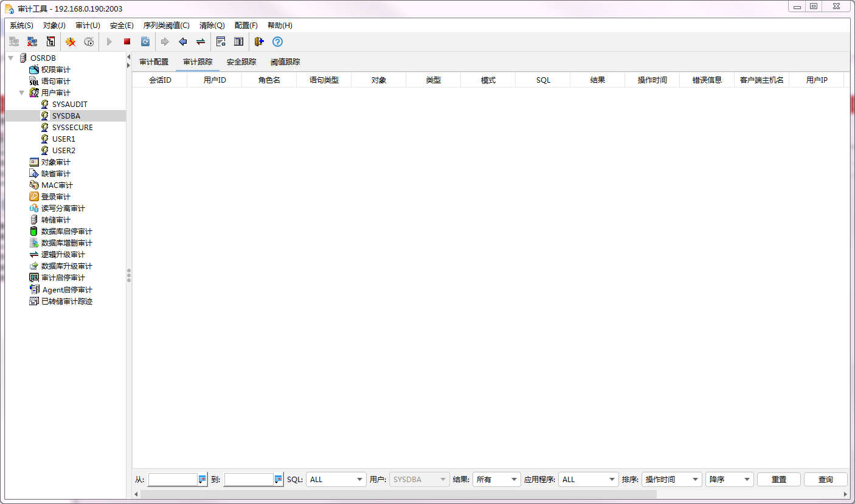Click the forward green arrow toolbar icon
855x504 pixels.
coord(165,41)
